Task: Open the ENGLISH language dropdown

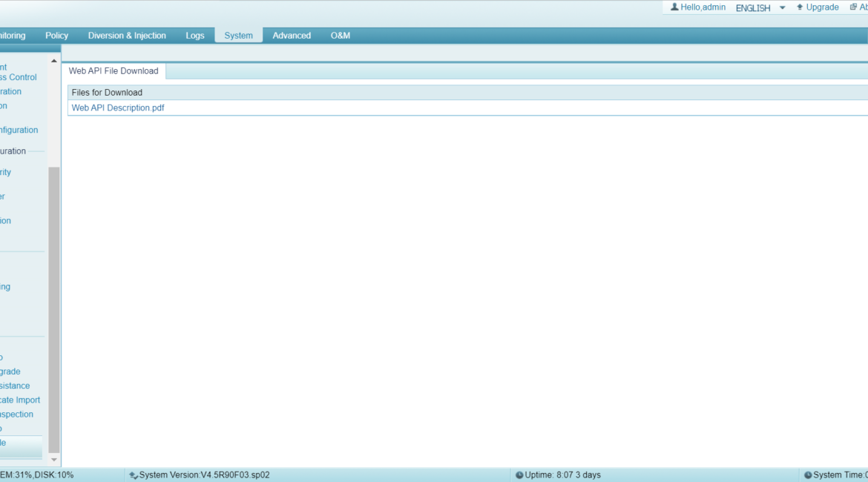Action: pos(752,7)
